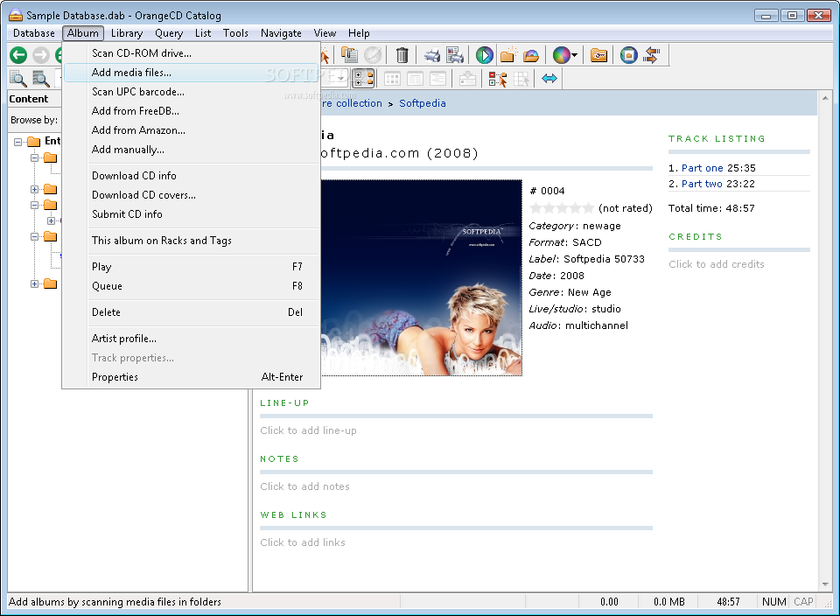Screen dimensions: 840x616
Task: Click the colorful pie chart statistics icon
Action: click(x=561, y=55)
